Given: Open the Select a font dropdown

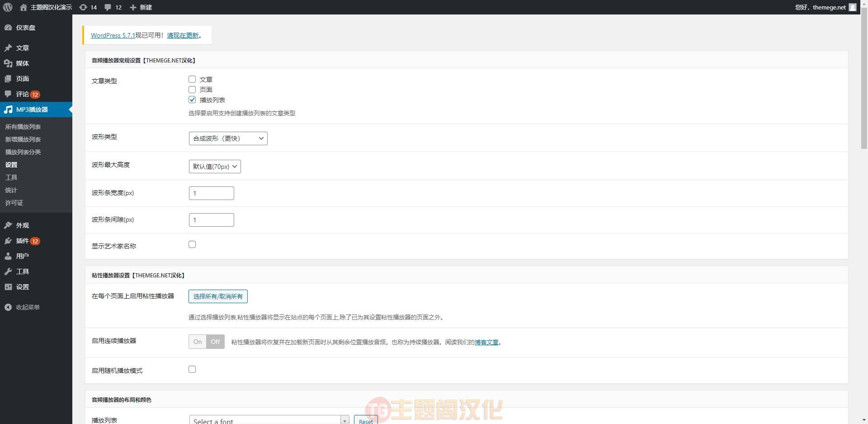Looking at the screenshot, I should coord(269,420).
